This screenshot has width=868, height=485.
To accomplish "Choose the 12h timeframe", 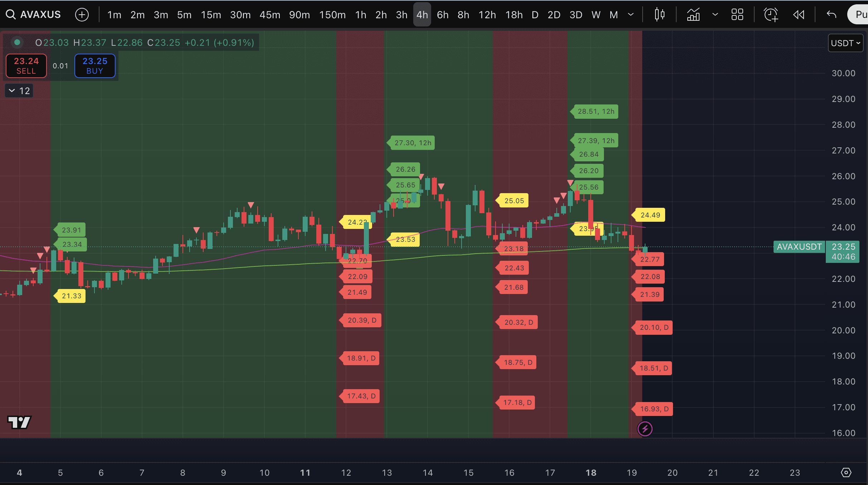I will coord(487,15).
